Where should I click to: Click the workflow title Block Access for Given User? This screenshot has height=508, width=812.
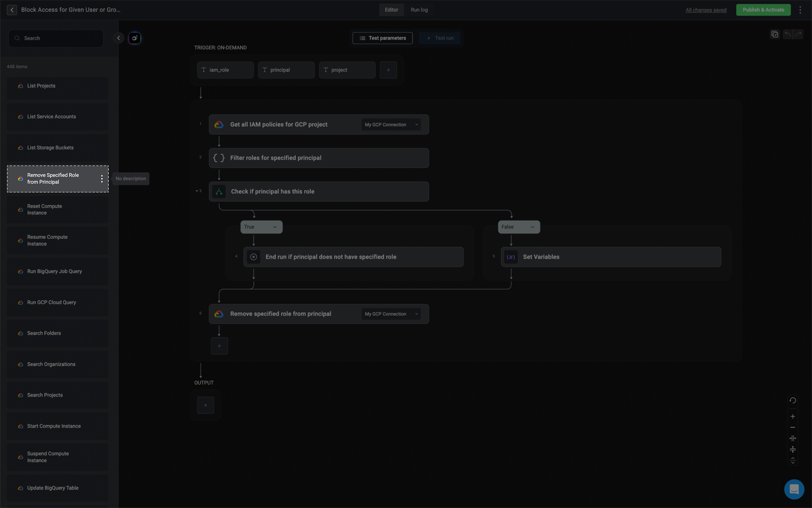71,10
